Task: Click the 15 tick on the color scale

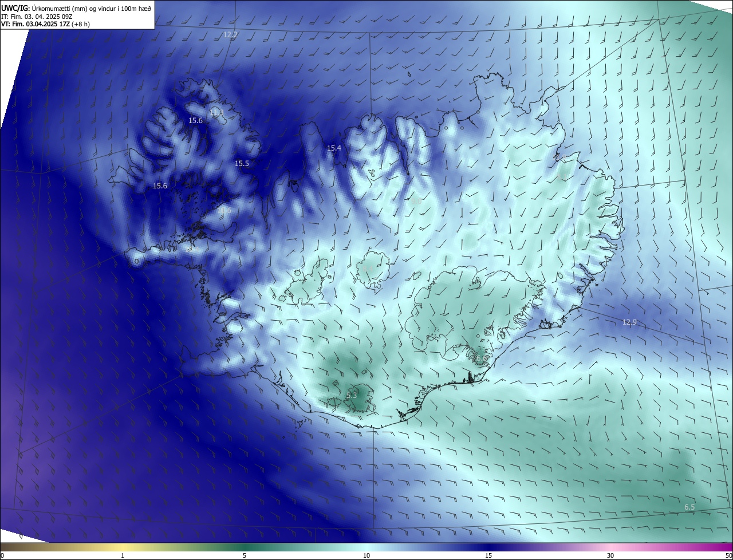Action: (488, 555)
